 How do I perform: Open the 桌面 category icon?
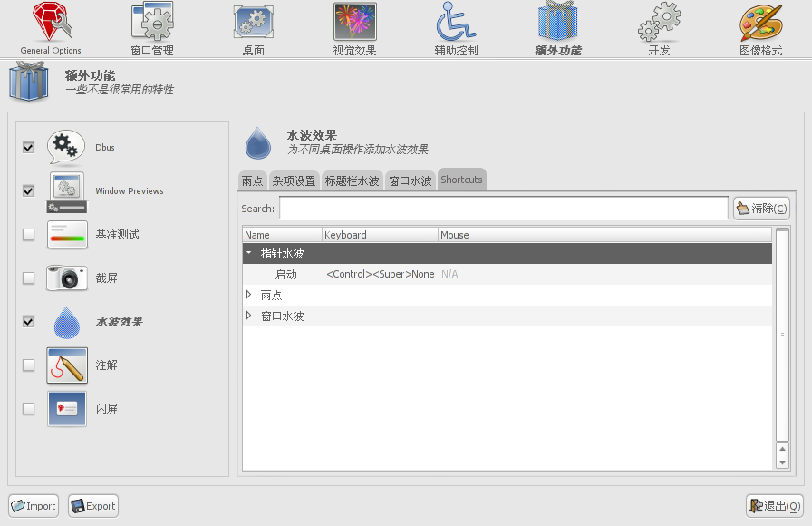pos(253,22)
